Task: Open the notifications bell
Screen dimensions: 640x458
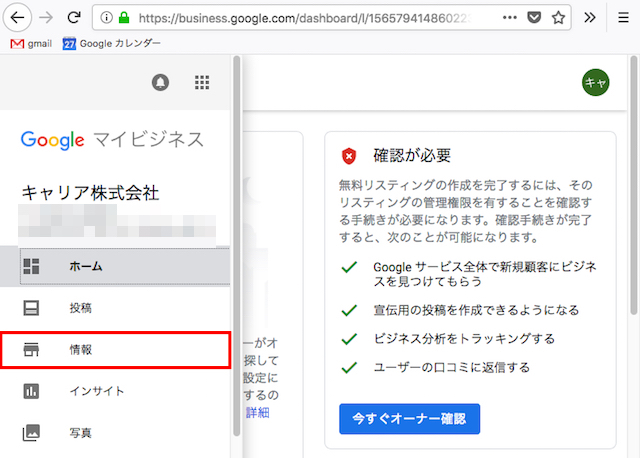Action: click(160, 82)
